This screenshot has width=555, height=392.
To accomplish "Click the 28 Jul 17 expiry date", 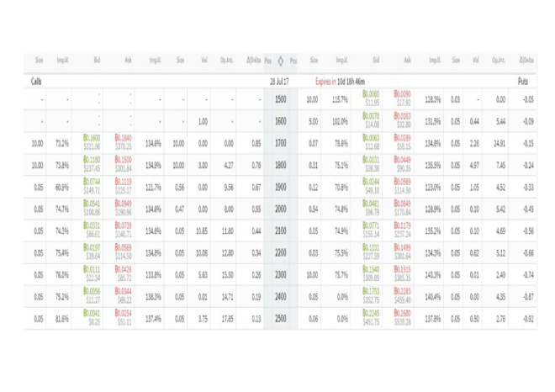I will (279, 82).
